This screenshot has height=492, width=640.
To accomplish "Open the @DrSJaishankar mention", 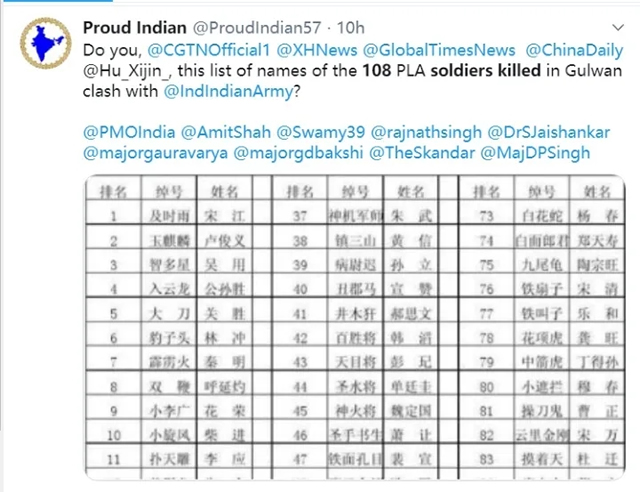I will (549, 132).
